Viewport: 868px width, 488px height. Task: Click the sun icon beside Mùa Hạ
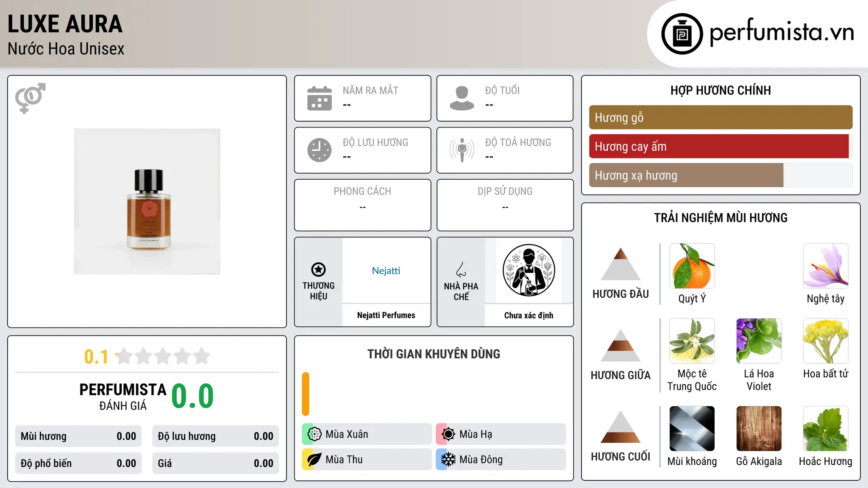pos(448,434)
